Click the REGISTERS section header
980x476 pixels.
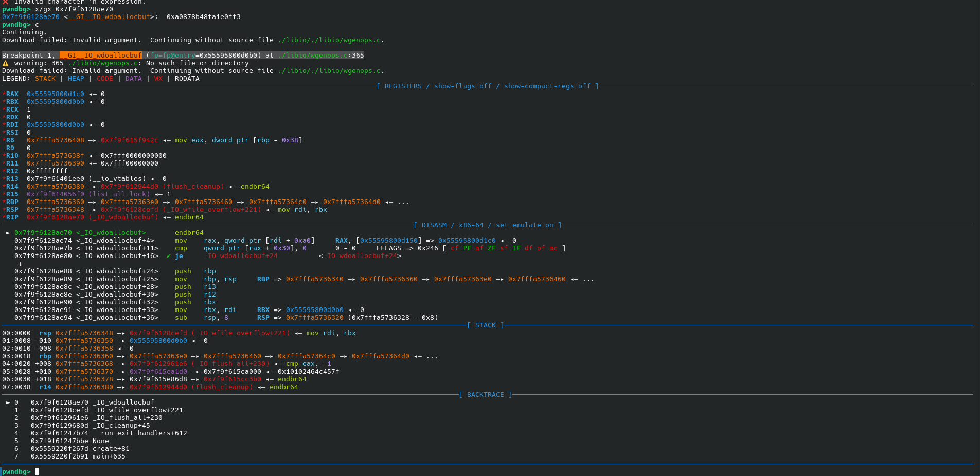point(488,86)
